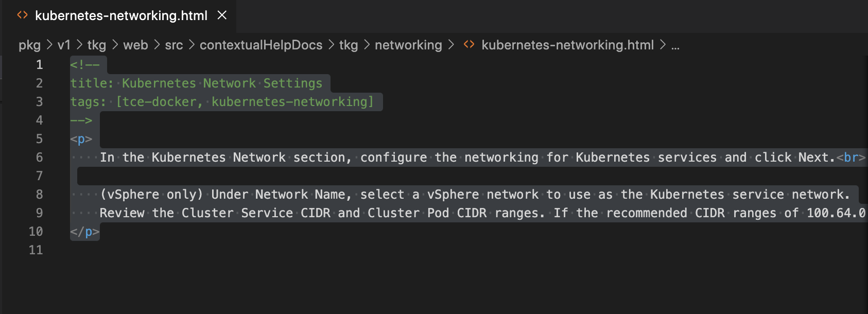The height and width of the screenshot is (314, 868).
Task: Open the contextualHelpDocs breadcrumb item
Action: [x=262, y=45]
